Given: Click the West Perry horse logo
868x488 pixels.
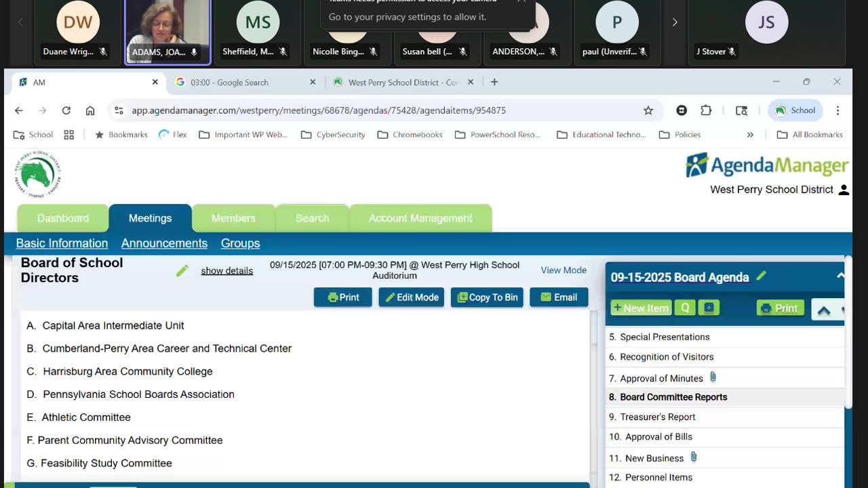Looking at the screenshot, I should click(38, 174).
